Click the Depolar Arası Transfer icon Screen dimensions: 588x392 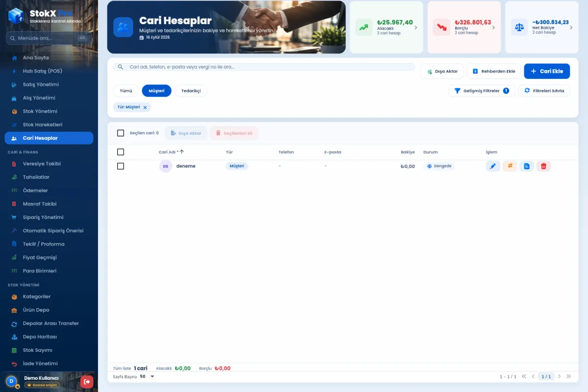click(14, 323)
